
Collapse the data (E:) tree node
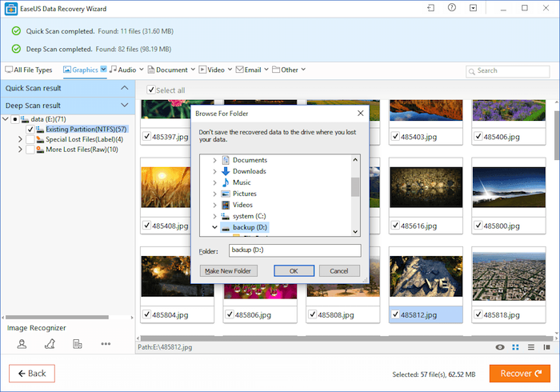tap(6, 119)
